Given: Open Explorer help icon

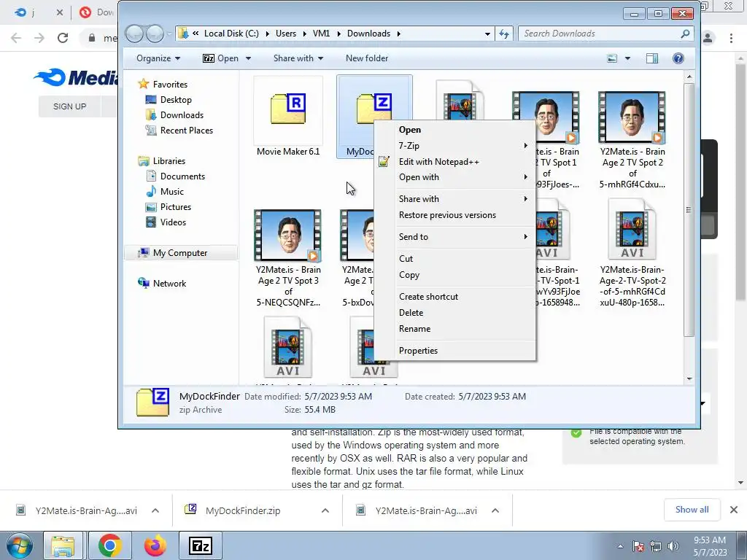Looking at the screenshot, I should (x=678, y=58).
